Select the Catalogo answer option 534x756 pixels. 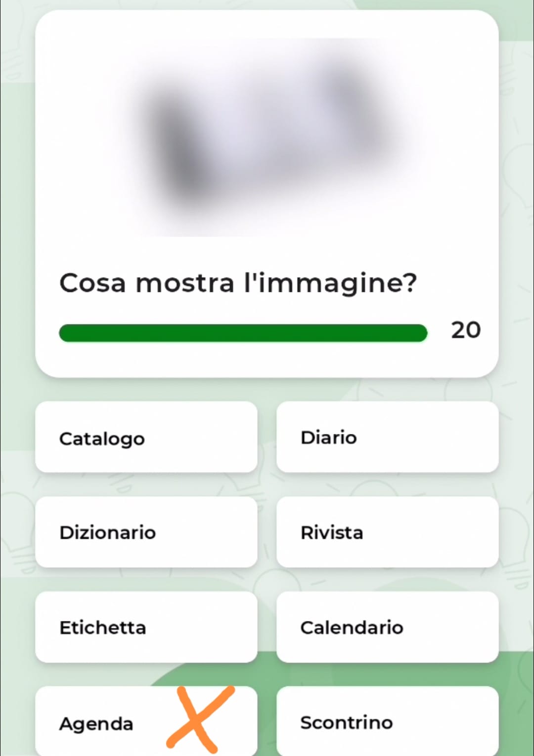[146, 437]
